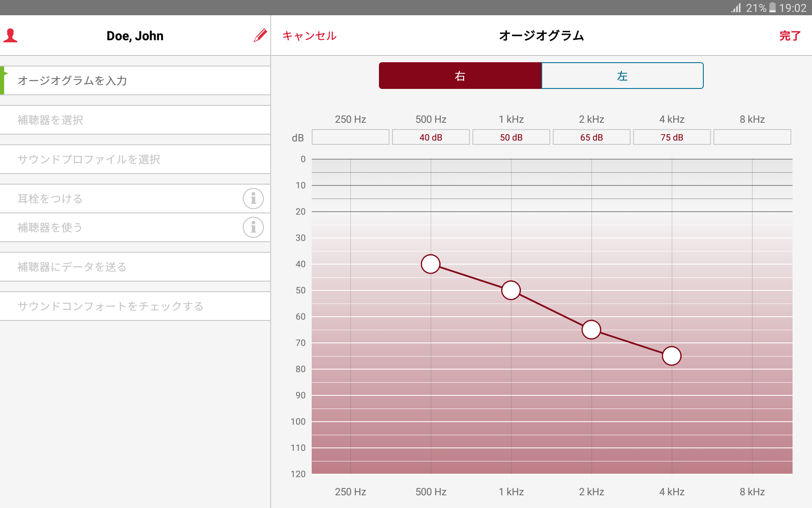Click empty 8 kHz dB input field

click(752, 137)
